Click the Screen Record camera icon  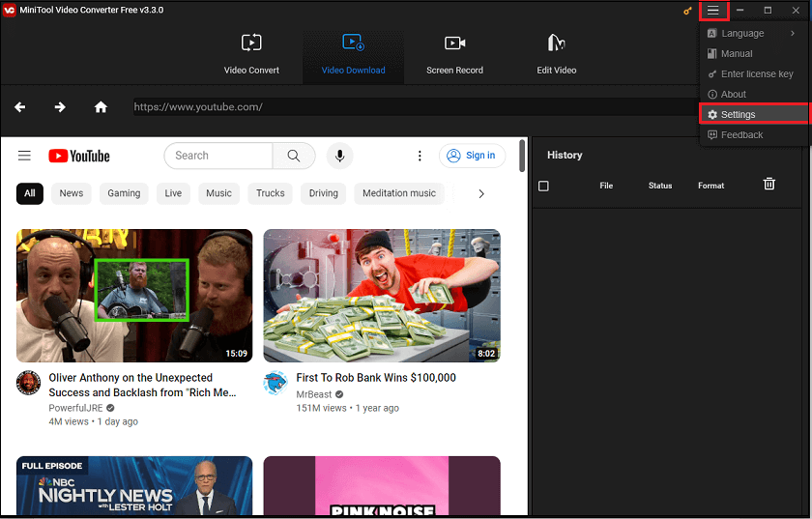(x=454, y=43)
